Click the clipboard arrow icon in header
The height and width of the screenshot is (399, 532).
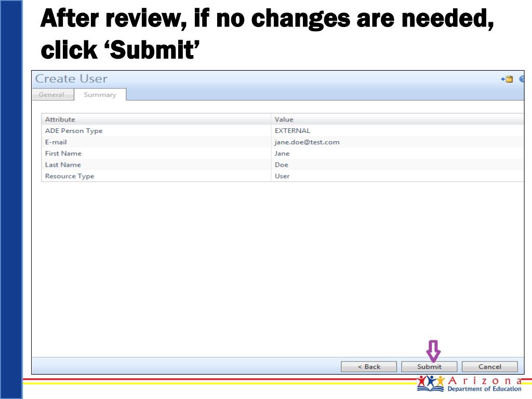(507, 79)
